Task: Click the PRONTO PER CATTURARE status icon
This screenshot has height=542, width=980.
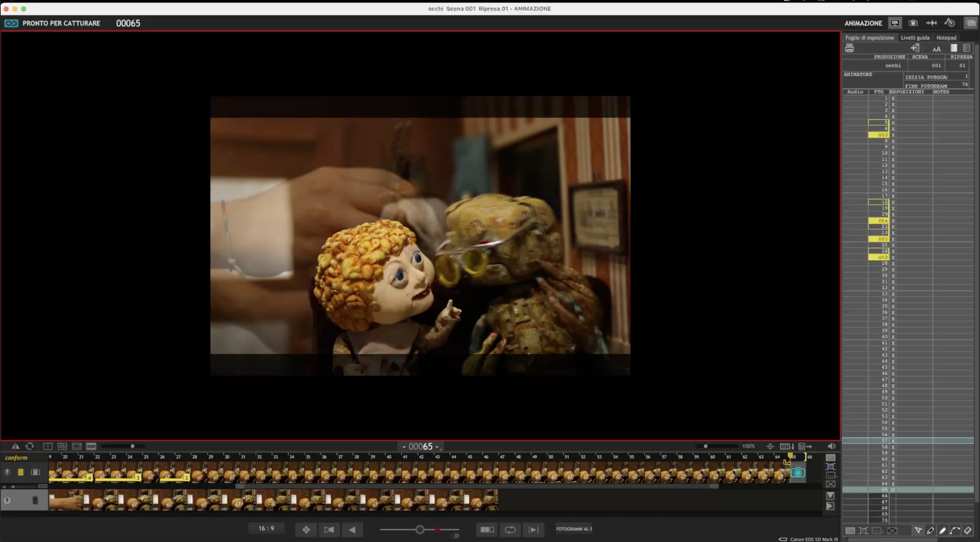Action: (11, 23)
